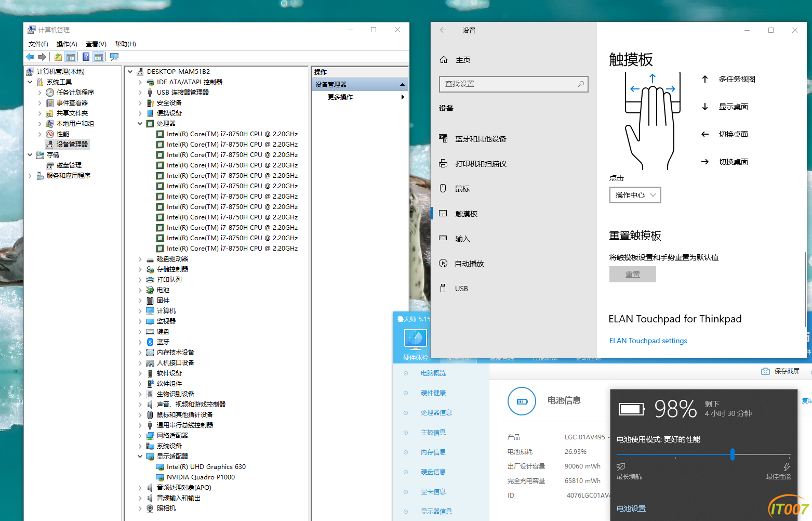Click home icon beside 主页 in Settings
The height and width of the screenshot is (521, 812).
click(x=444, y=60)
